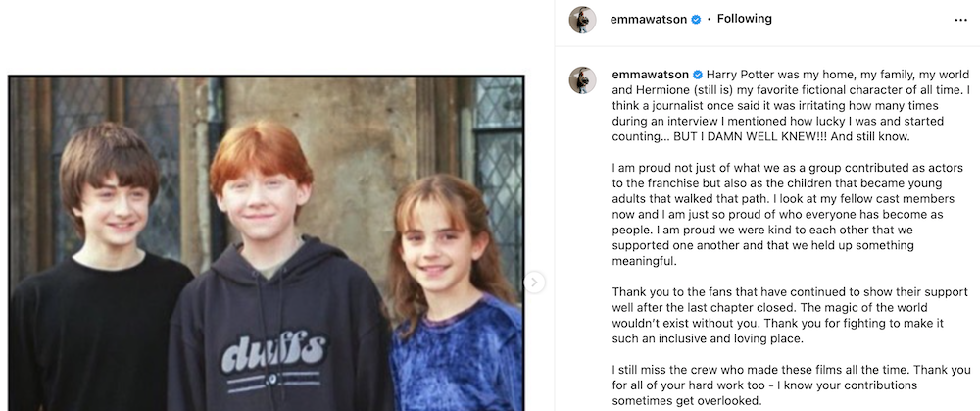Image resolution: width=980 pixels, height=411 pixels.
Task: Click the verified badge in post header
Action: pos(696,20)
